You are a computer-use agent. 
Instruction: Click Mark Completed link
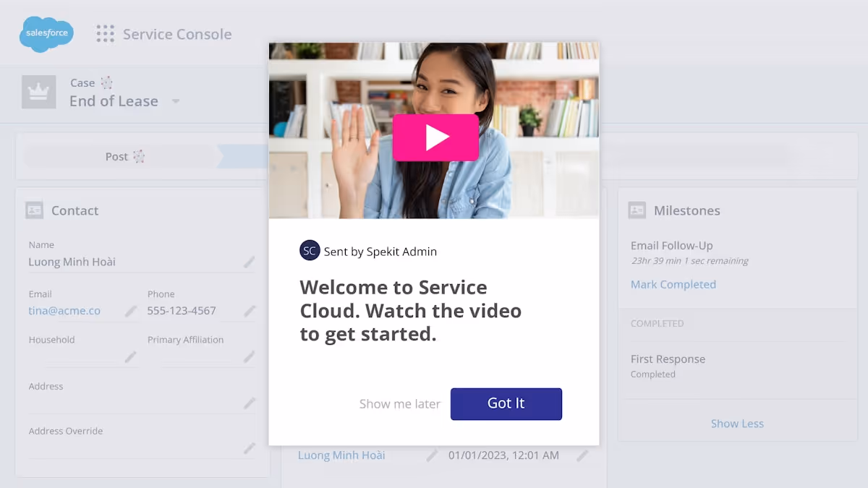click(673, 284)
